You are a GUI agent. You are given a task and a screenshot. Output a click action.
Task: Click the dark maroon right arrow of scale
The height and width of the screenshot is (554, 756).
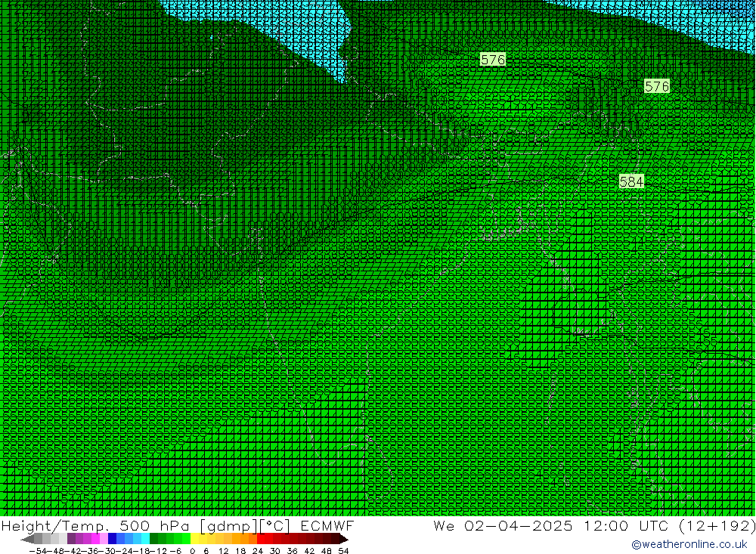(344, 539)
